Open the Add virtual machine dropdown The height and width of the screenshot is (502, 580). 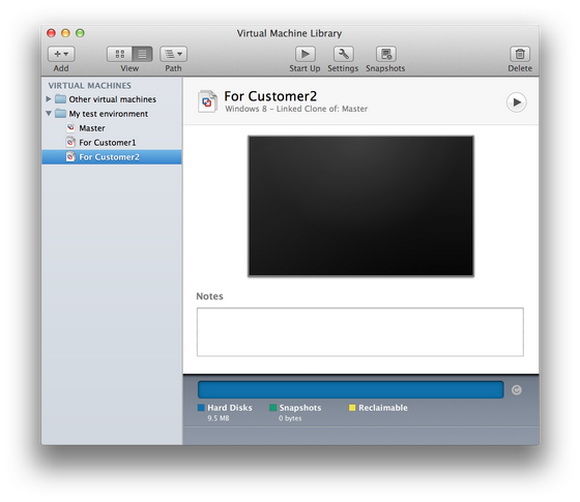61,54
